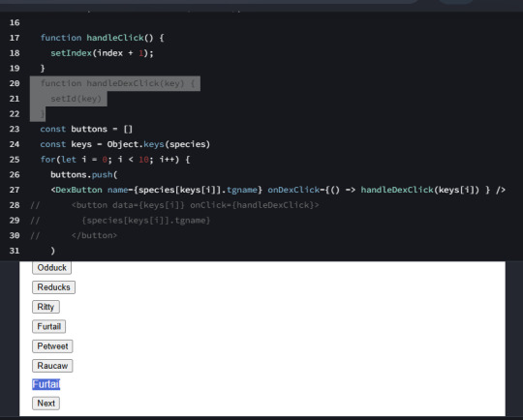The height and width of the screenshot is (420, 523).
Task: Click line number 27 in gutter
Action: tap(15, 190)
